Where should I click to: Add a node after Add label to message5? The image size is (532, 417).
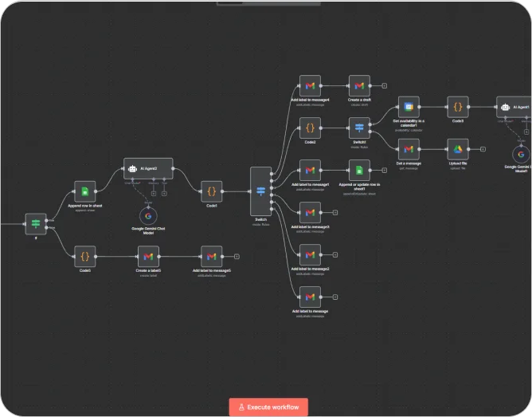coord(237,257)
